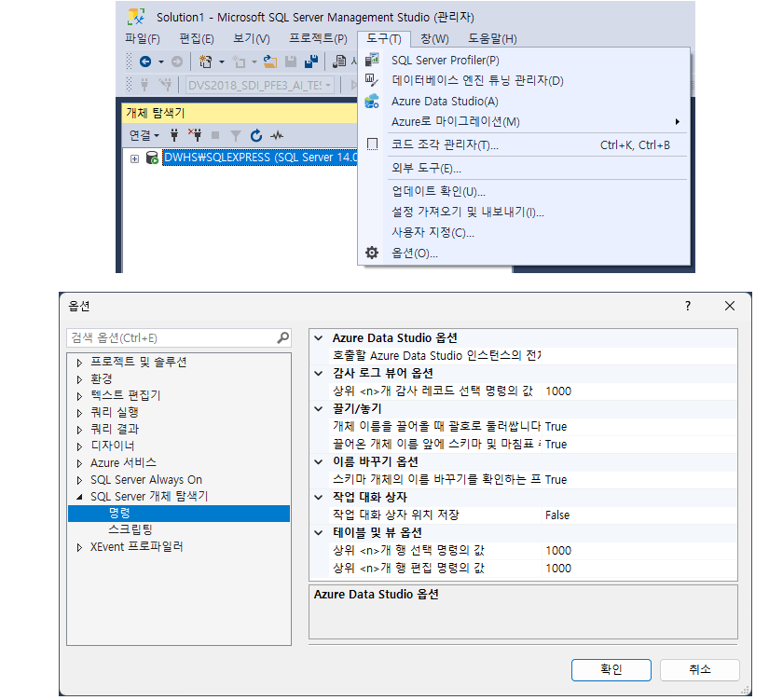Close the 옵션 dialog with X button
Screen dimensions: 769x700
click(729, 306)
